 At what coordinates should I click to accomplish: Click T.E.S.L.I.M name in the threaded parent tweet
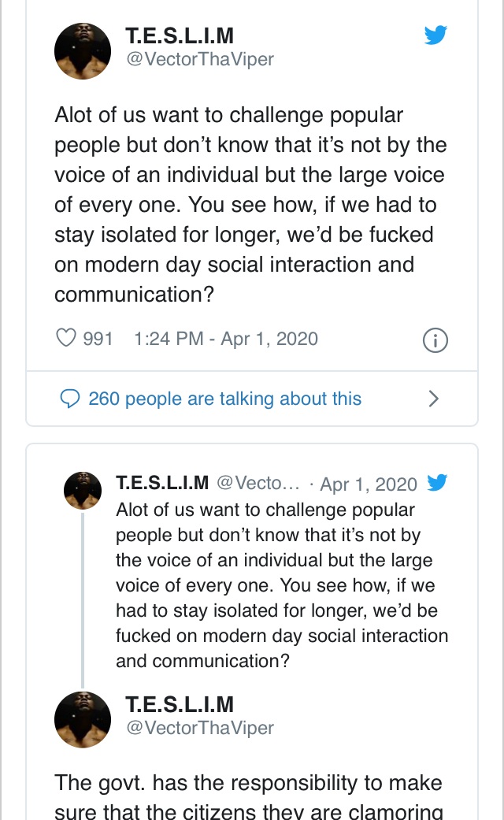click(162, 483)
